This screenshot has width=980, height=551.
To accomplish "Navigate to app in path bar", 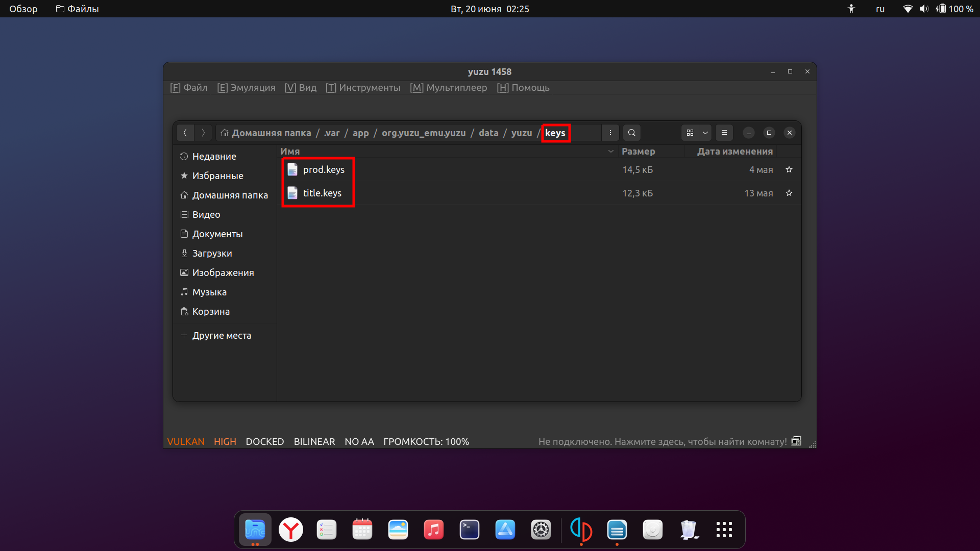I will pyautogui.click(x=361, y=133).
